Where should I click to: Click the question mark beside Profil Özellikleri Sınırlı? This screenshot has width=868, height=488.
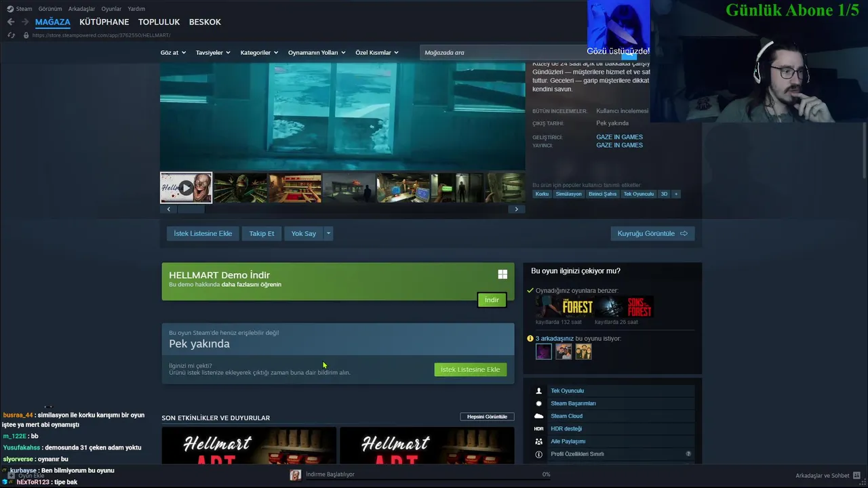pyautogui.click(x=688, y=454)
